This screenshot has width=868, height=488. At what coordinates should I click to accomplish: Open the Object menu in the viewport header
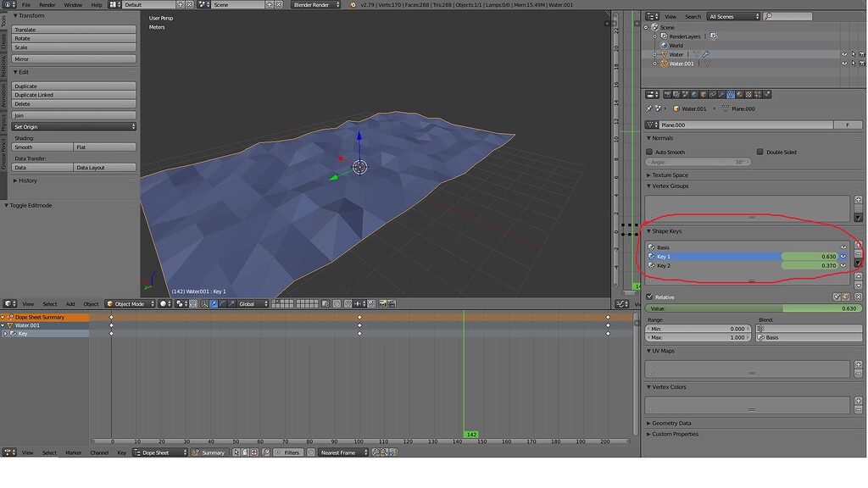point(91,303)
